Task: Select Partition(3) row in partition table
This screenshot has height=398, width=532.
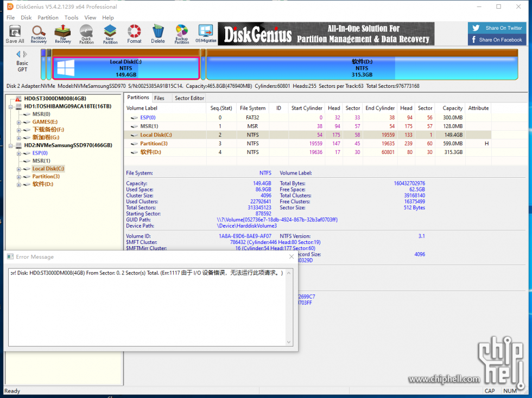Action: click(308, 144)
